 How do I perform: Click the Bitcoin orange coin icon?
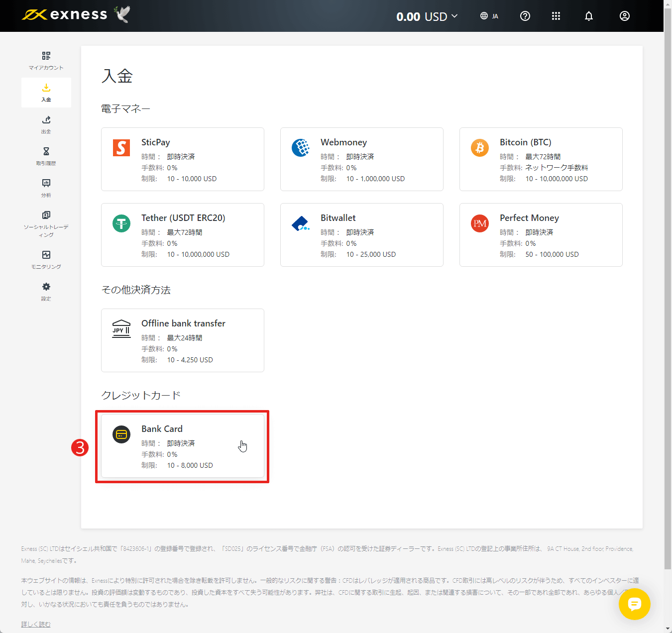pyautogui.click(x=480, y=148)
